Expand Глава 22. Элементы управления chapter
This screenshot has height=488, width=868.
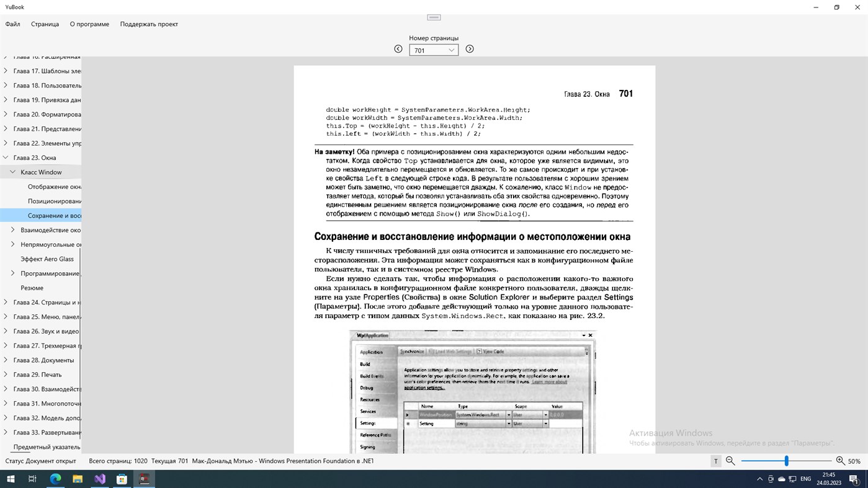coord(6,143)
